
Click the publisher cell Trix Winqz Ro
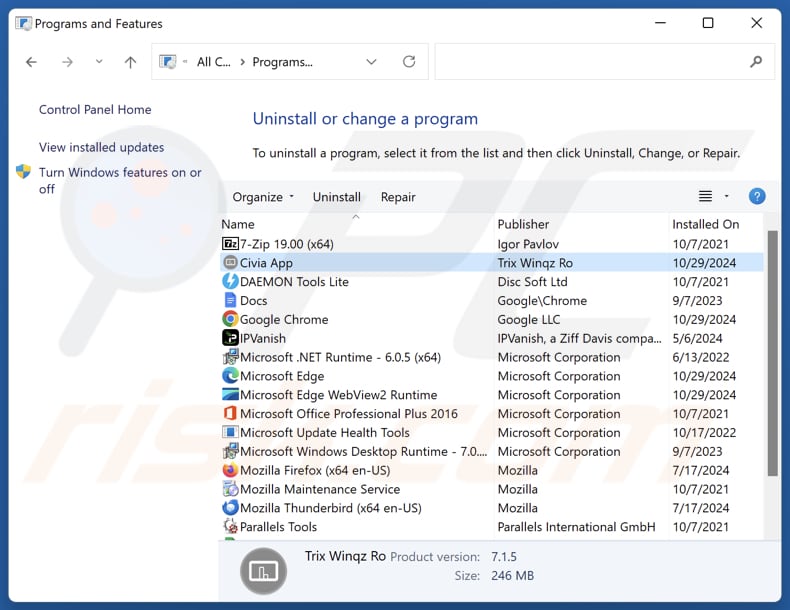(x=535, y=263)
